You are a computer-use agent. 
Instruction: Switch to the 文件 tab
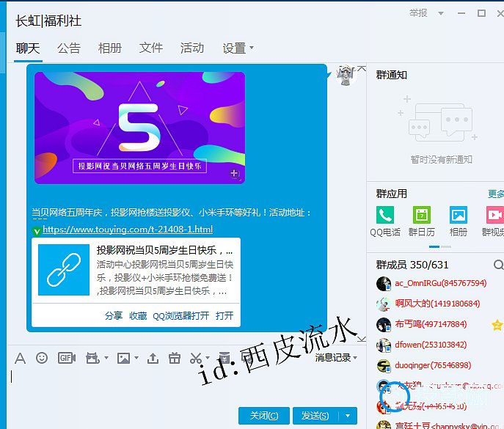151,48
